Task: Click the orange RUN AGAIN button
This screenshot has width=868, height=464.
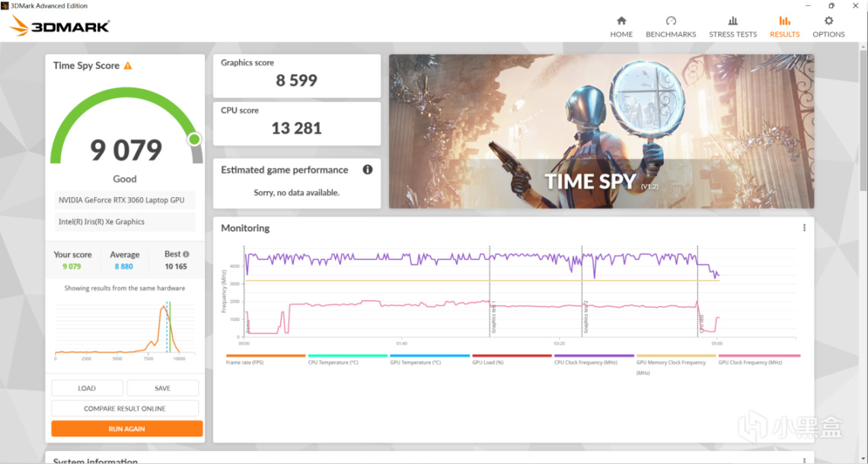Action: [126, 428]
